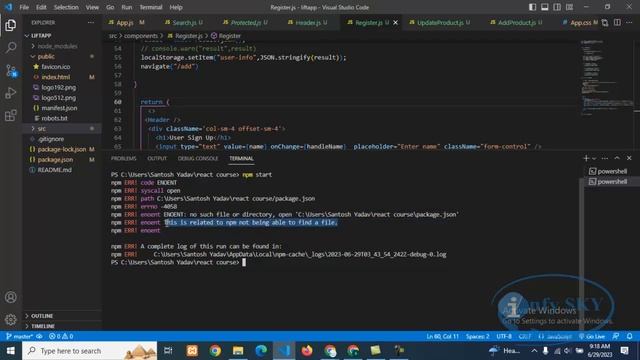This screenshot has height=360, width=640.
Task: Open the Edit menu
Action: tap(41, 7)
